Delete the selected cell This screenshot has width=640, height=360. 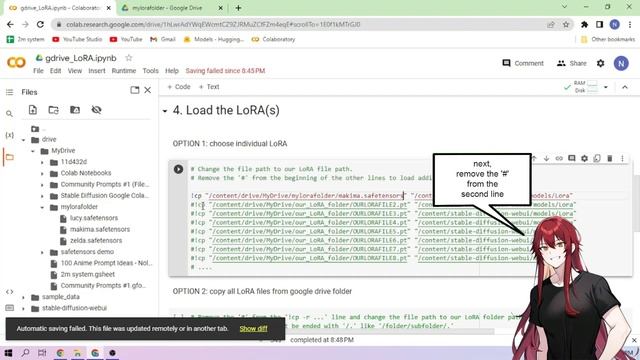(609, 158)
